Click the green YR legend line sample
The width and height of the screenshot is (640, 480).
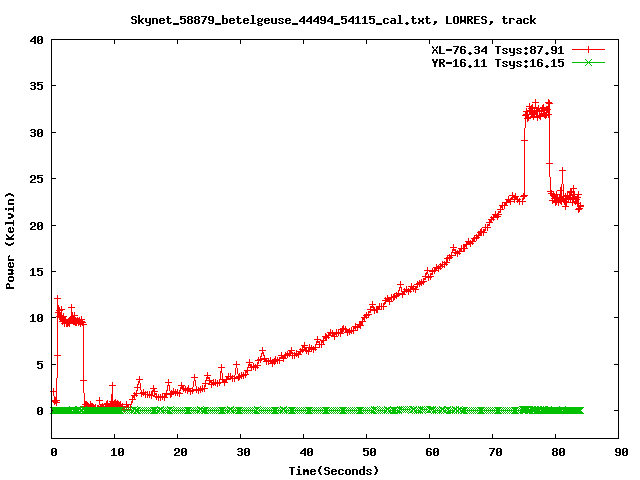click(x=588, y=63)
